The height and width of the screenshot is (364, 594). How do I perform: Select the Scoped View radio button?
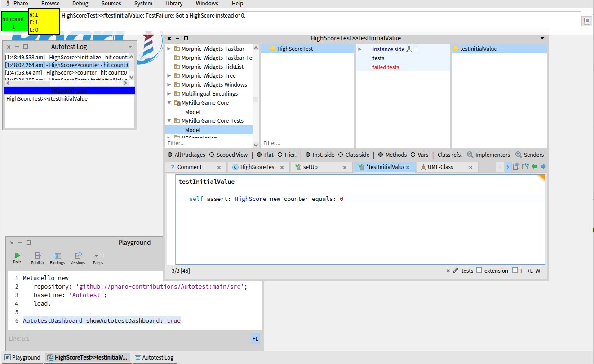point(212,155)
